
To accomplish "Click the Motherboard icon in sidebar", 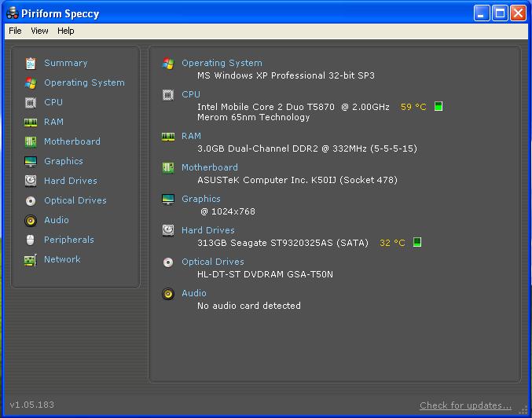I will 31,141.
